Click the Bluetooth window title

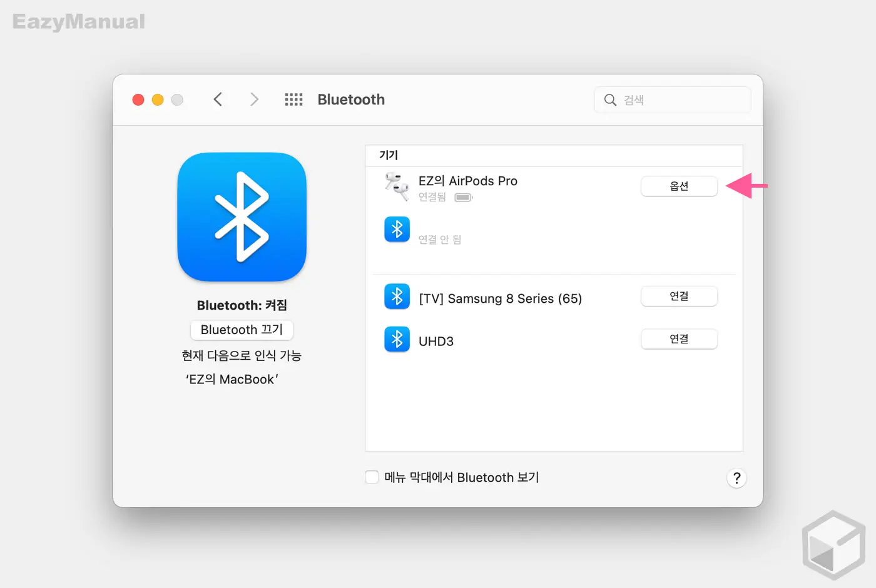pyautogui.click(x=351, y=99)
